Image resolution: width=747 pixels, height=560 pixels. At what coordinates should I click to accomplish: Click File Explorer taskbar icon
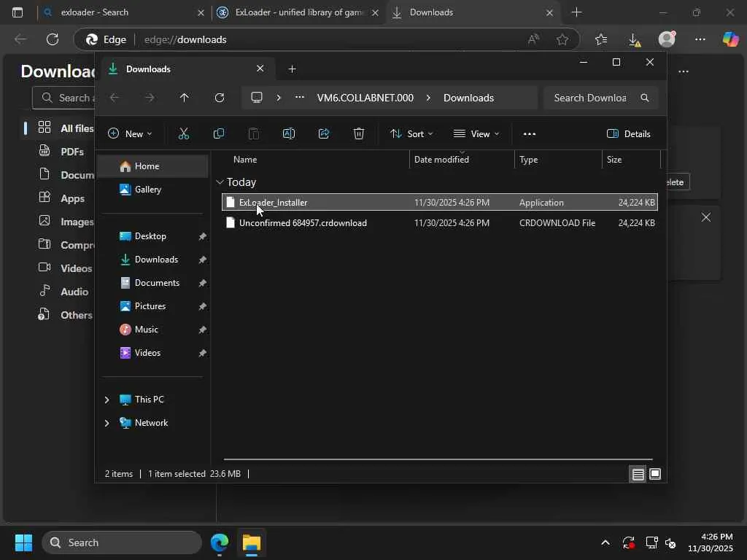click(252, 542)
